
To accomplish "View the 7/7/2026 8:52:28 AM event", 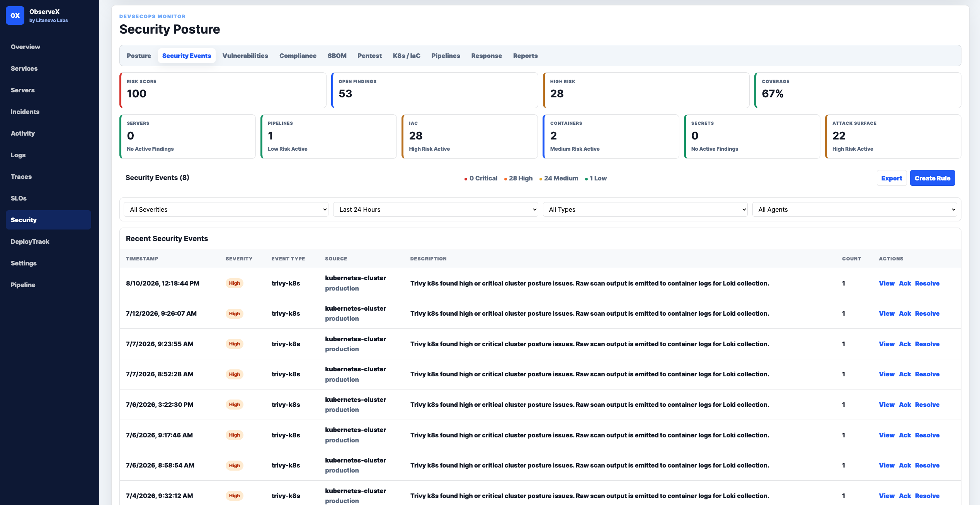I will [x=886, y=374].
